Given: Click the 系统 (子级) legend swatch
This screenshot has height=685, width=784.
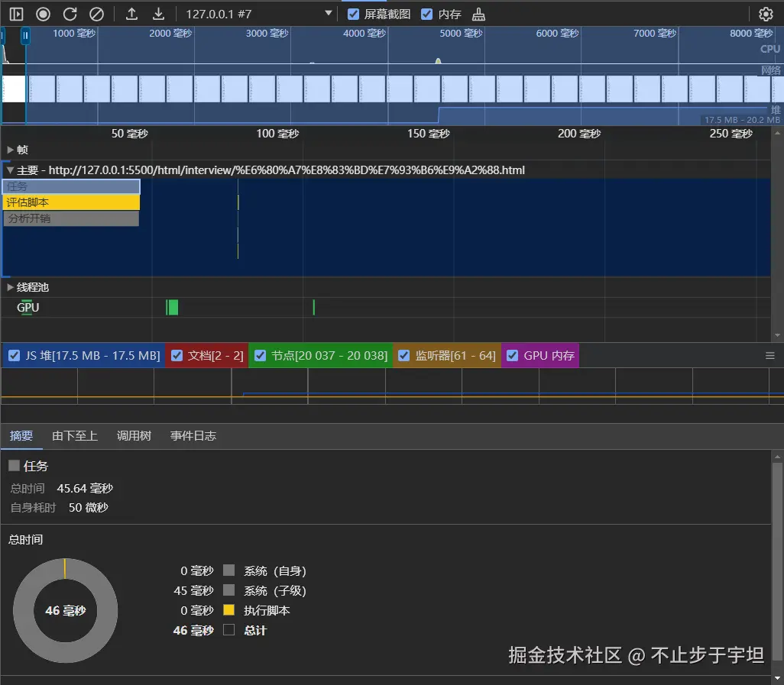Looking at the screenshot, I should pyautogui.click(x=228, y=590).
